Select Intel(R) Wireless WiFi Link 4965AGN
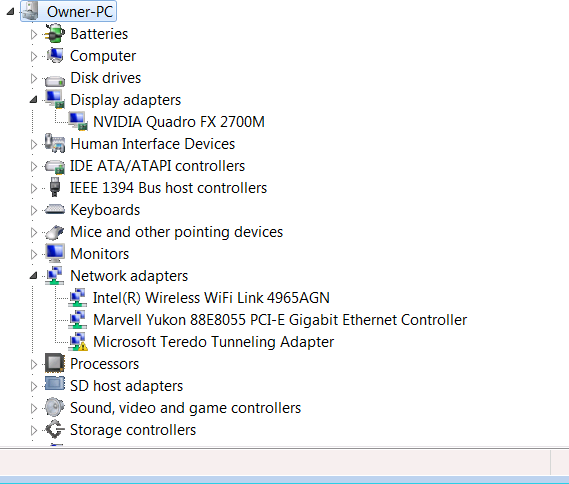 click(x=211, y=298)
